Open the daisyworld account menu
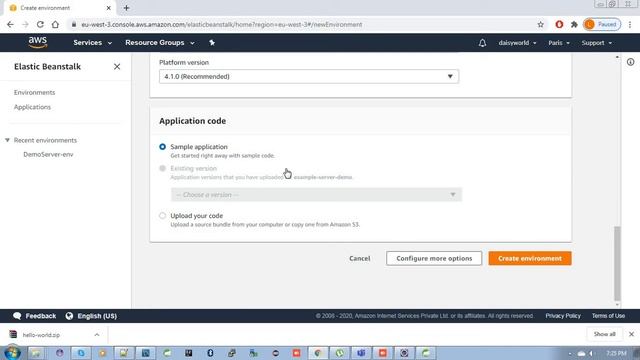640x360 pixels. (517, 43)
